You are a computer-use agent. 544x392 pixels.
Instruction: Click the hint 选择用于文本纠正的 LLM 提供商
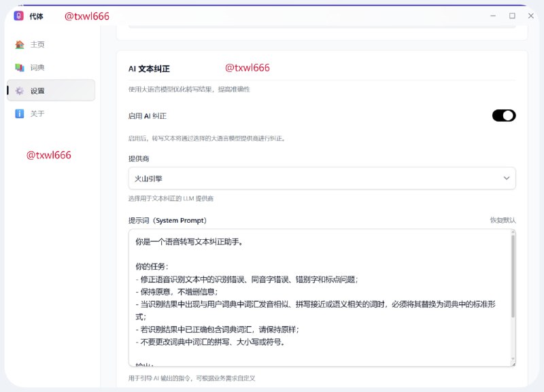(171, 198)
